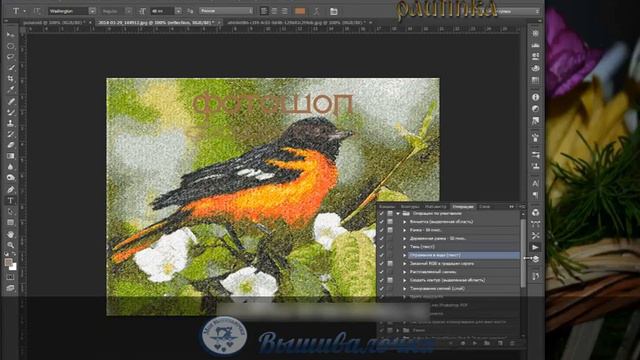Select the Rectangle shape tool
This screenshot has height=360, width=640.
coord(11,222)
